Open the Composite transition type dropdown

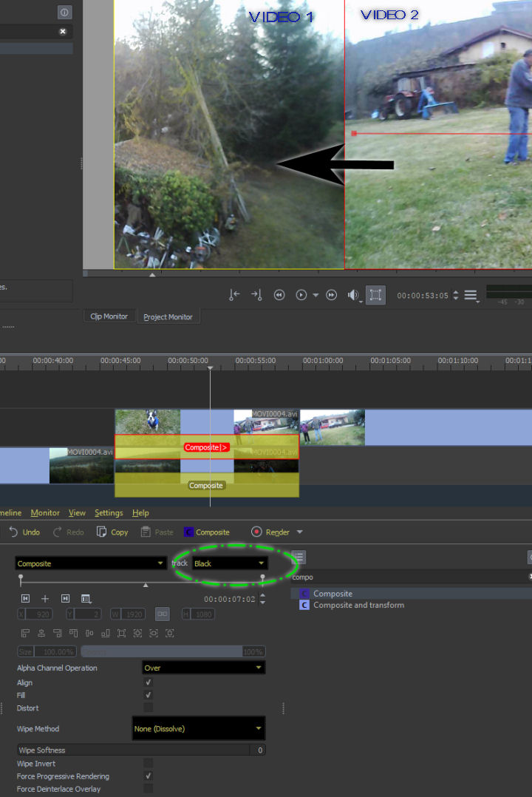91,563
